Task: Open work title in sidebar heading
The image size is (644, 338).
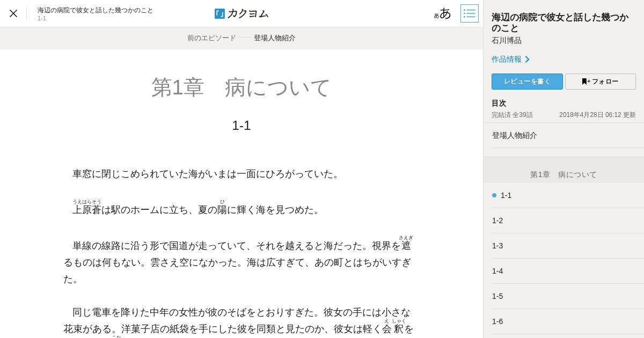Action: click(560, 23)
